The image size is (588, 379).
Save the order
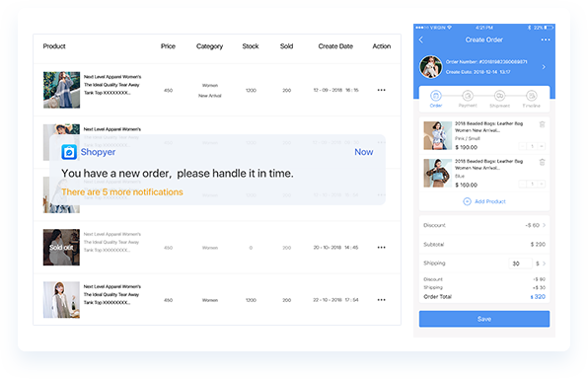484,319
